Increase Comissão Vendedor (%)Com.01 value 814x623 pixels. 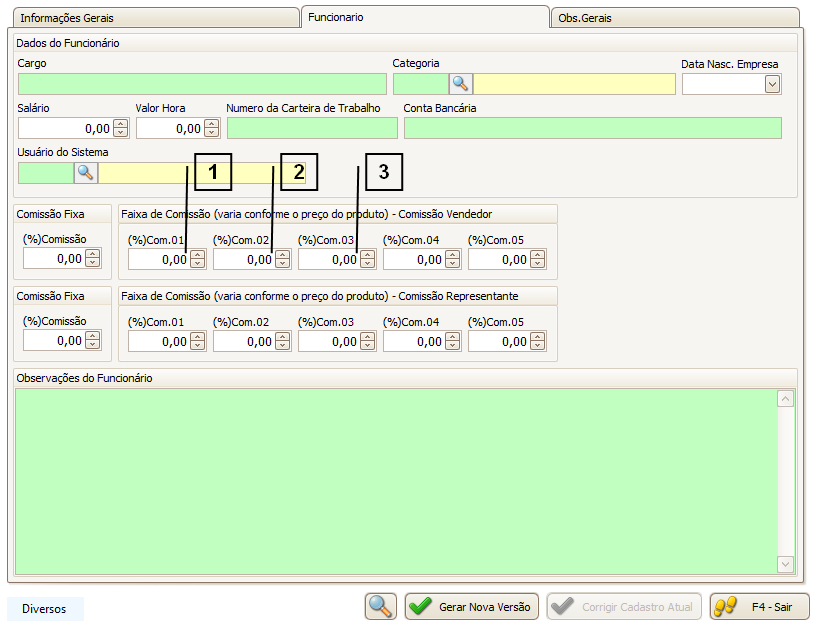pos(197,255)
